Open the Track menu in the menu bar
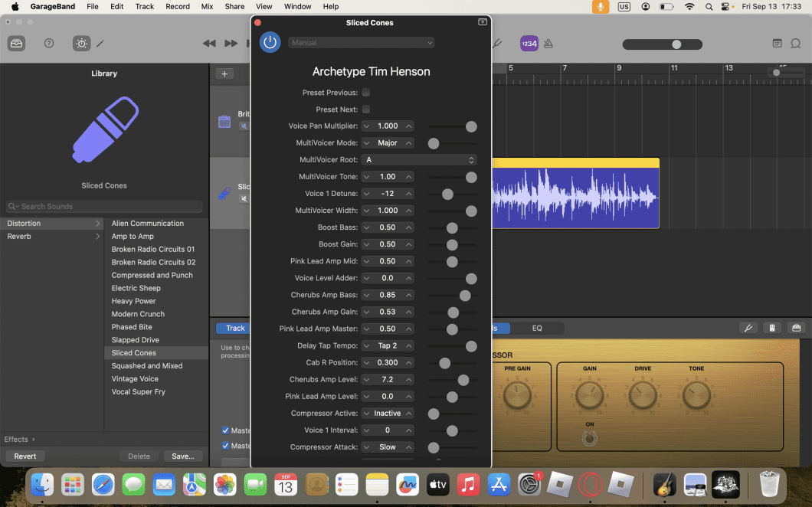The image size is (812, 507). coord(144,6)
